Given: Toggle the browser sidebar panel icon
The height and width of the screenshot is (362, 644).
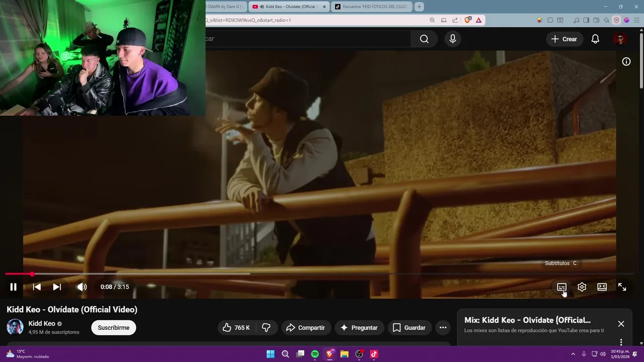Looking at the screenshot, I should pos(586,20).
